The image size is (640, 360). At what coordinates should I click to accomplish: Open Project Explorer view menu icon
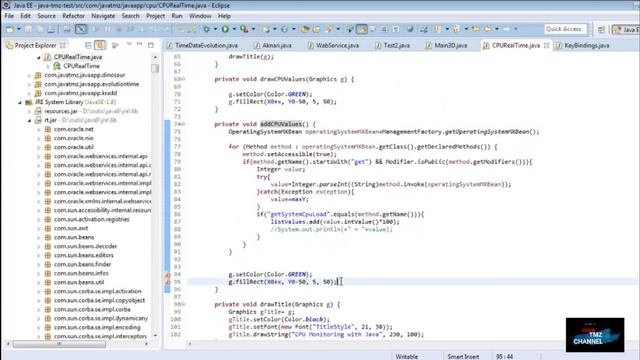coord(129,45)
